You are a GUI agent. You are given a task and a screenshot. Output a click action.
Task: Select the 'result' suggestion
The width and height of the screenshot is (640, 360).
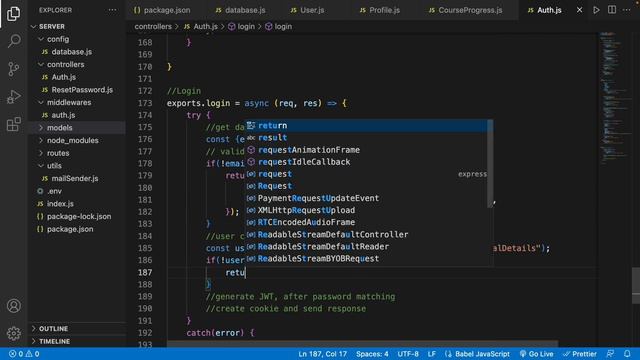click(x=366, y=138)
